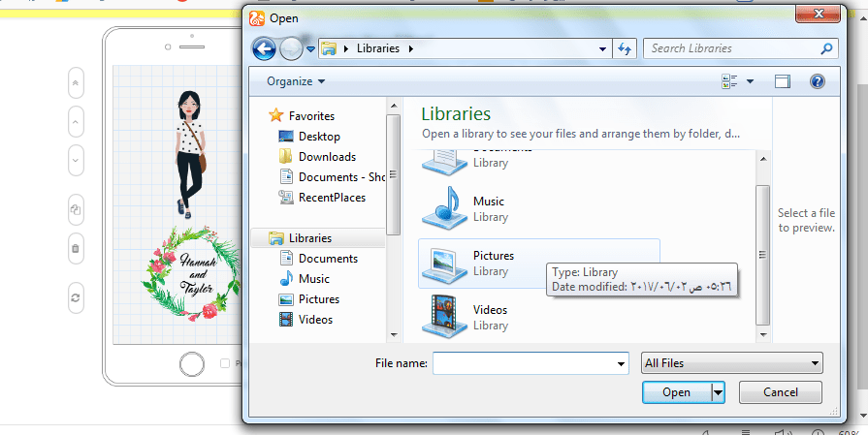The height and width of the screenshot is (435, 868).
Task: Toggle the checkbox below phone mockup
Action: tap(225, 363)
